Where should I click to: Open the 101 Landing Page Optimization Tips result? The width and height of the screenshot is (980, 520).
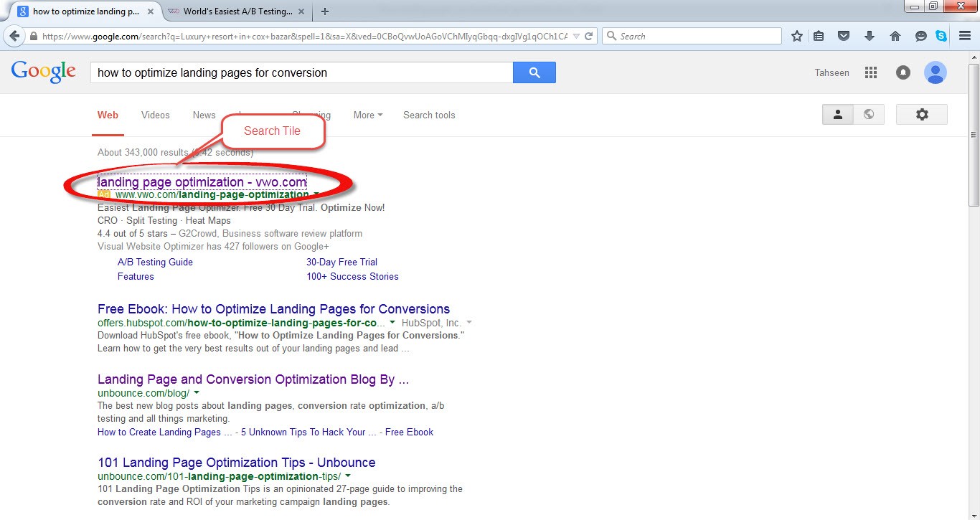tap(236, 463)
